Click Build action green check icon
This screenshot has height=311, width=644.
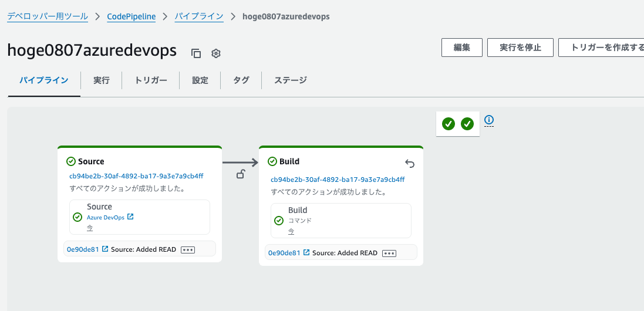pos(279,221)
